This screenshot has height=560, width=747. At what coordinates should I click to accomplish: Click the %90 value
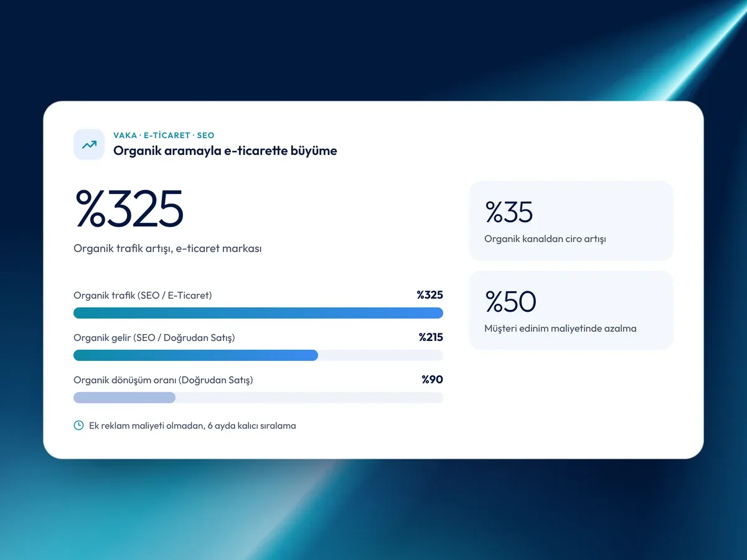tap(433, 380)
